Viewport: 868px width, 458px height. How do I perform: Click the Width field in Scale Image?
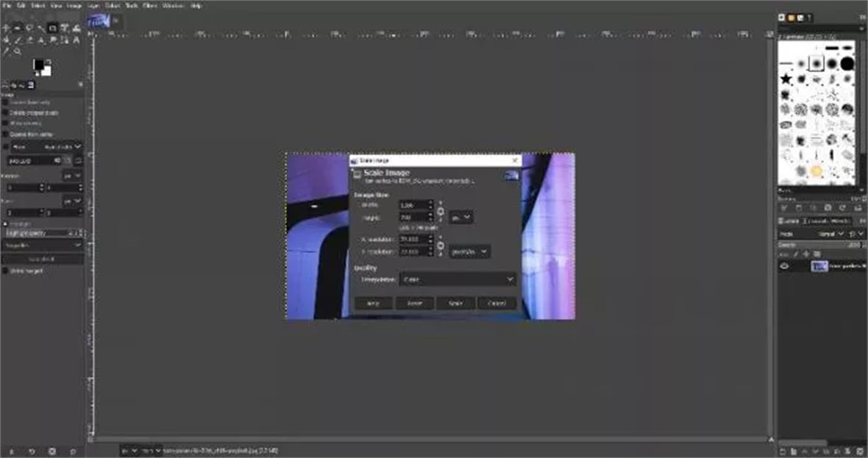[x=416, y=204]
